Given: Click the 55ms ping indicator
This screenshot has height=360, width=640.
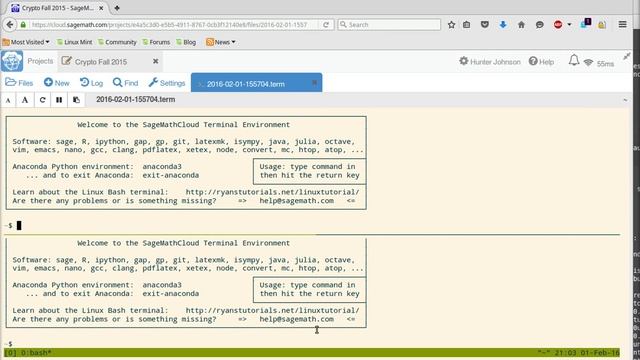Looking at the screenshot, I should point(605,64).
